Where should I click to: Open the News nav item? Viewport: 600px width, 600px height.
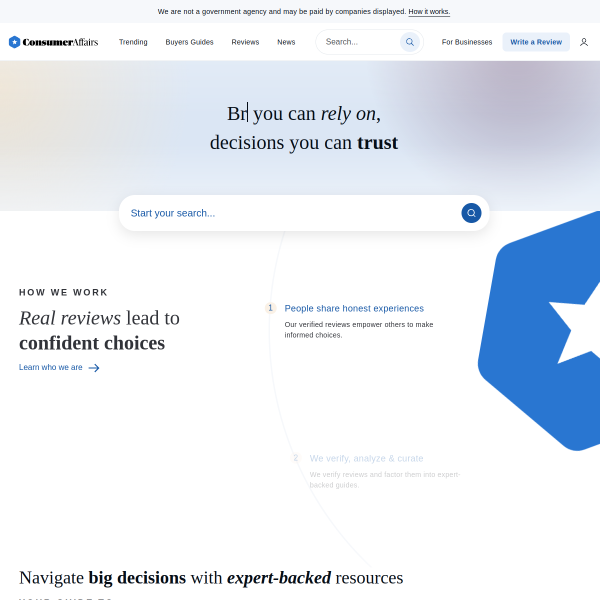coord(286,42)
